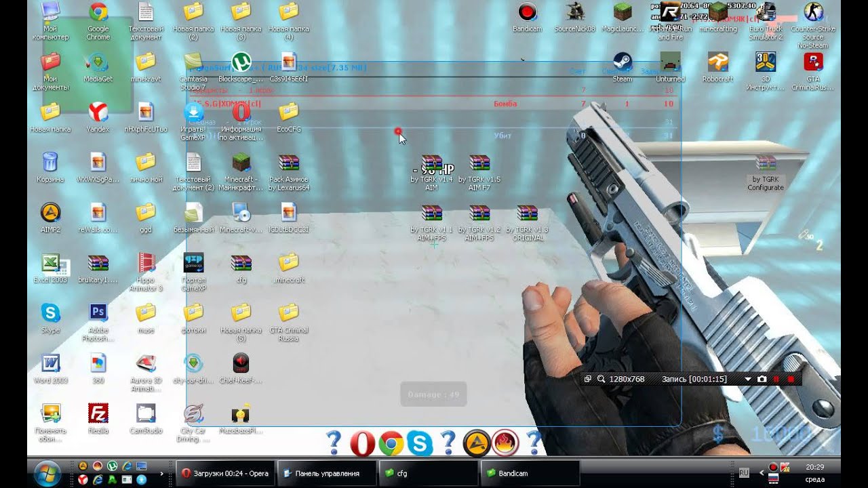Open the MediaGet desktop icon
This screenshot has width=868, height=488.
(98, 62)
